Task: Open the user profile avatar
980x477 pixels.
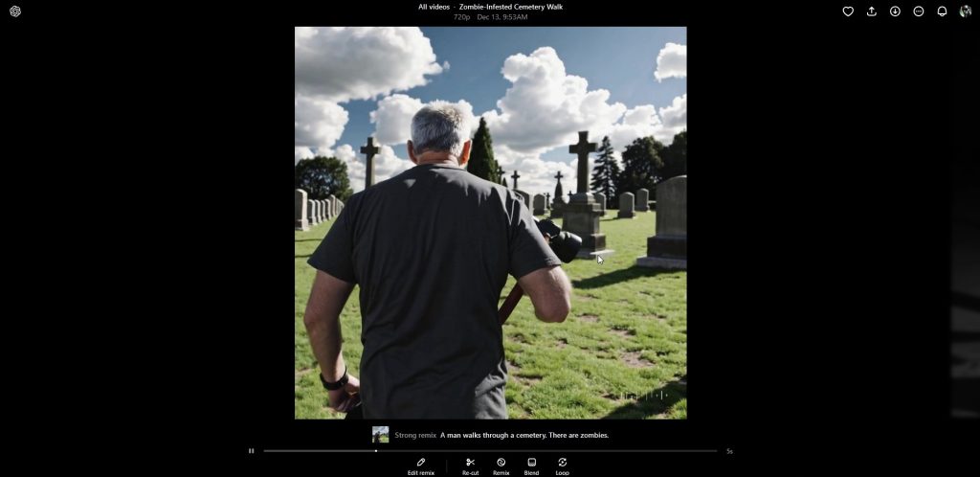Action: point(966,11)
